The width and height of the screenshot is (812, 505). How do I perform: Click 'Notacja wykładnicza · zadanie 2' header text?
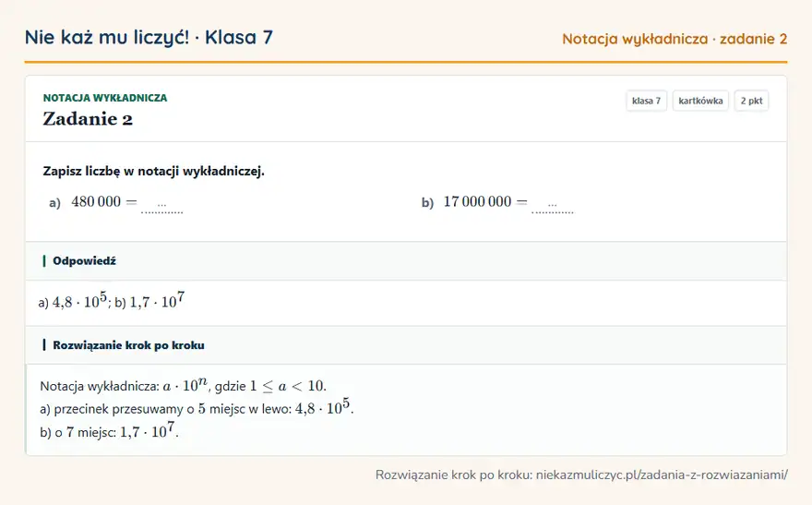(x=675, y=39)
